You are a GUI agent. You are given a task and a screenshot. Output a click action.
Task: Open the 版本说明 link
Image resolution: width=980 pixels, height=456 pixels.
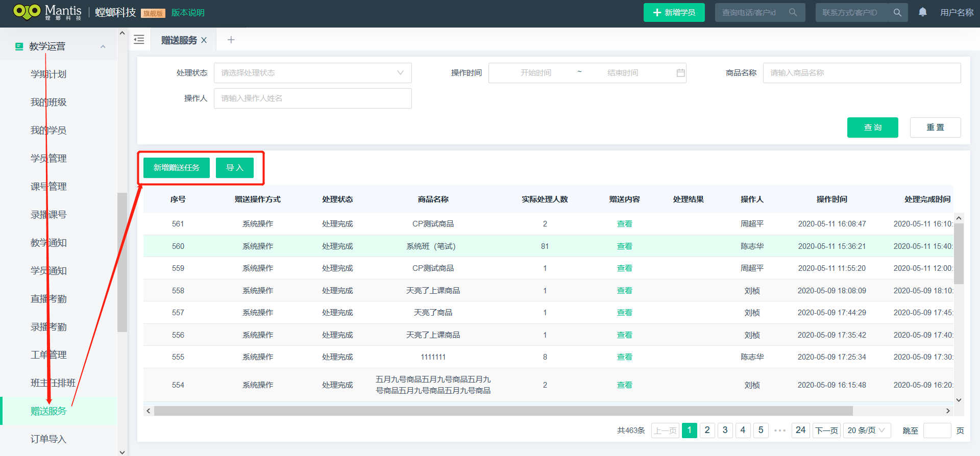(x=188, y=13)
